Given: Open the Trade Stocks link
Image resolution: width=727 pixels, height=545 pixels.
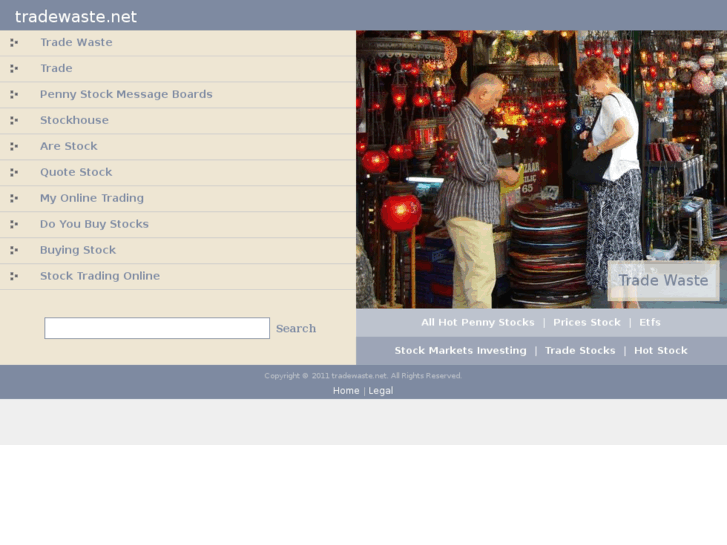Looking at the screenshot, I should [x=580, y=351].
